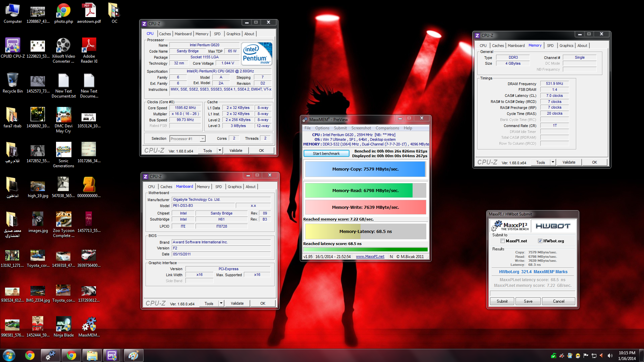This screenshot has height=362, width=644.
Task: Switch to Graphics tab in Memory CPU-Z window
Action: (x=566, y=46)
